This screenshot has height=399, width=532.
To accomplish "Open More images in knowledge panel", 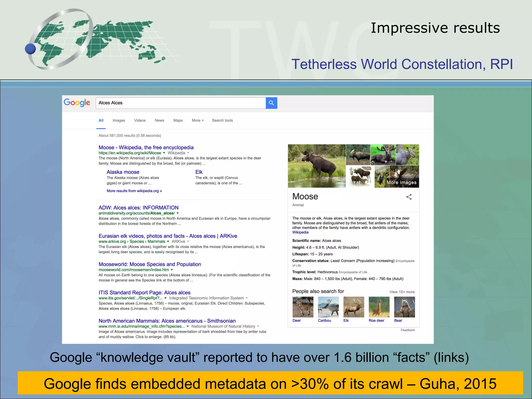I will (x=401, y=182).
